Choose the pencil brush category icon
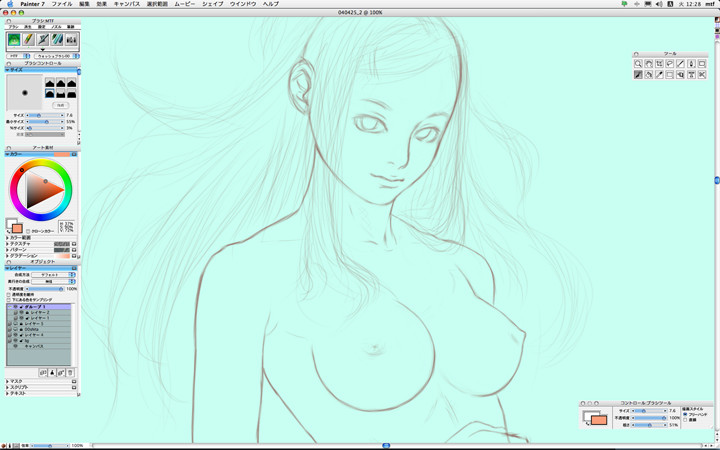This screenshot has height=450, width=720. [29, 39]
